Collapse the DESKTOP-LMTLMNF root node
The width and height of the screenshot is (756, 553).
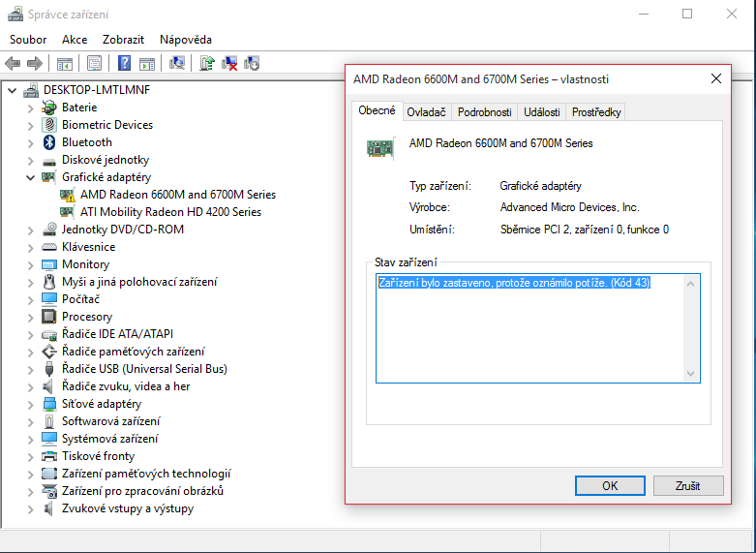13,90
